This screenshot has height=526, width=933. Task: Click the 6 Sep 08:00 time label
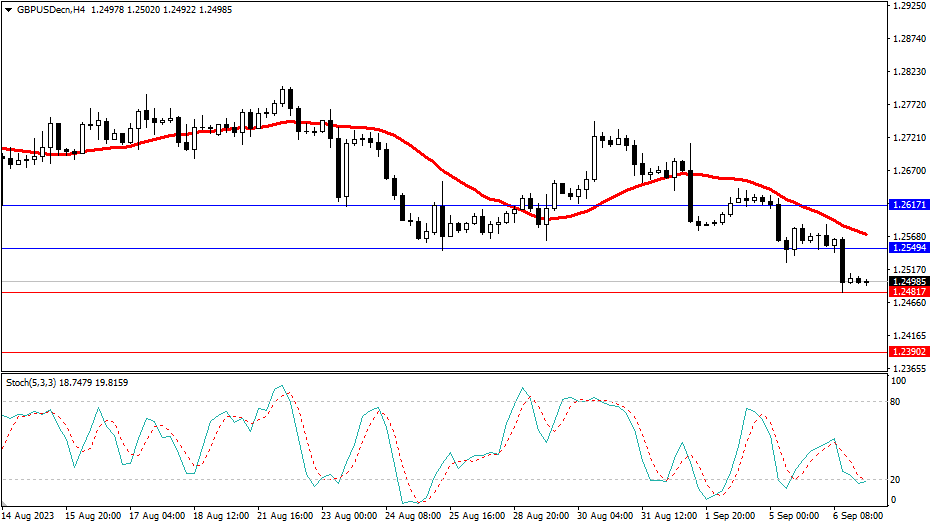click(x=858, y=517)
